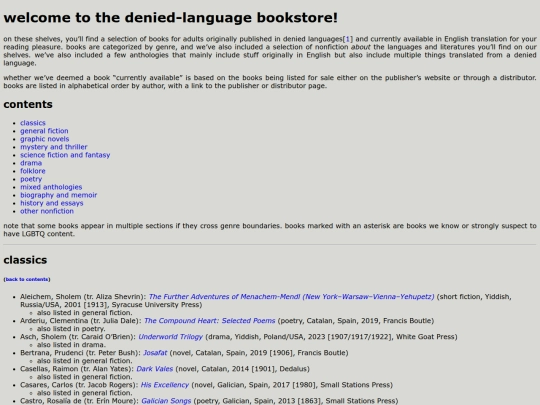
Task: Click the 'contents' heading
Action: pyautogui.click(x=28, y=104)
